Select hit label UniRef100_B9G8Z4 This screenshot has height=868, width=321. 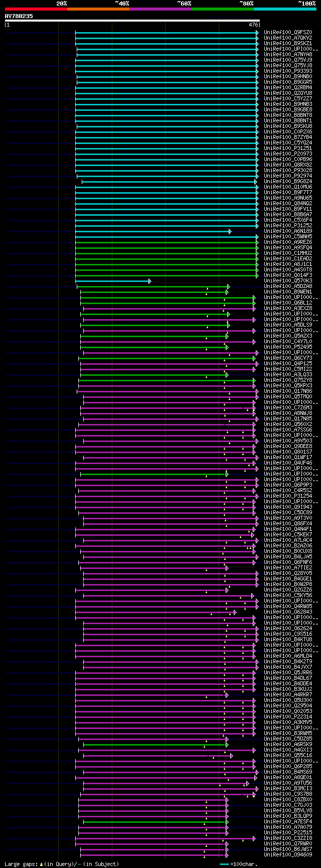(x=288, y=182)
